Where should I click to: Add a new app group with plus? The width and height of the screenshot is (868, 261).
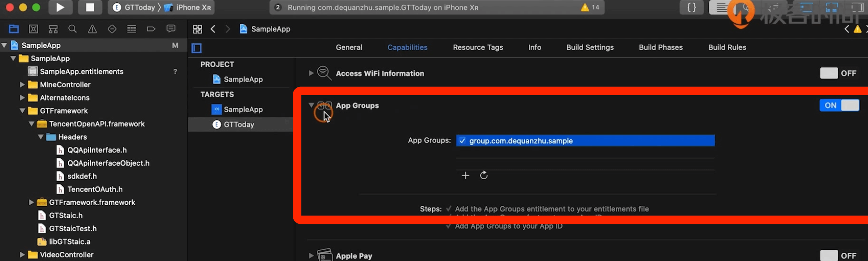(x=465, y=176)
